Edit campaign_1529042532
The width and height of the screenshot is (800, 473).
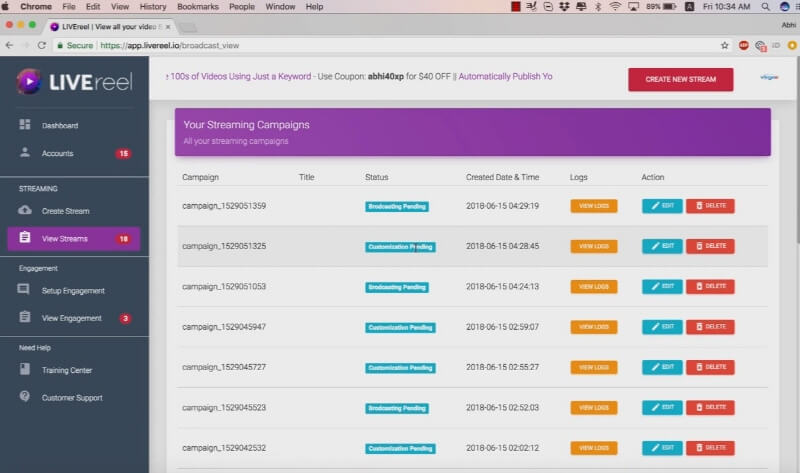(x=662, y=447)
